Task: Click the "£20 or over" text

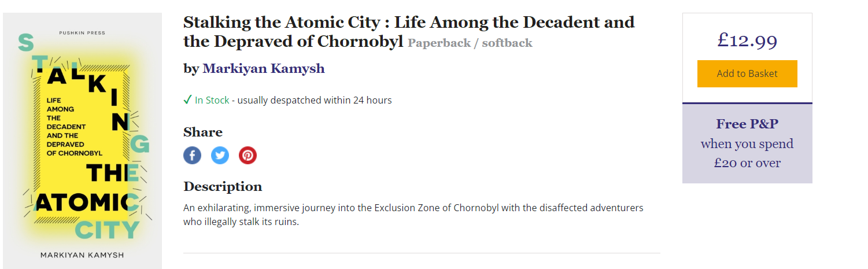Action: pyautogui.click(x=747, y=163)
